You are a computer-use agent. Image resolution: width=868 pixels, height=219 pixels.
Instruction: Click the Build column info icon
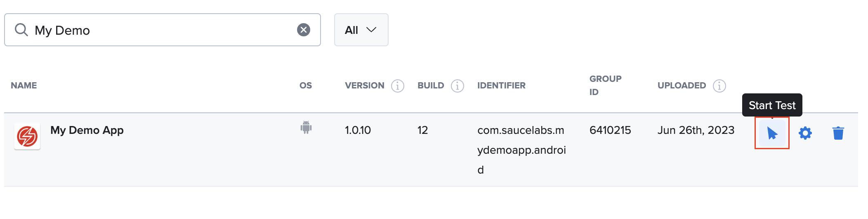pos(457,86)
